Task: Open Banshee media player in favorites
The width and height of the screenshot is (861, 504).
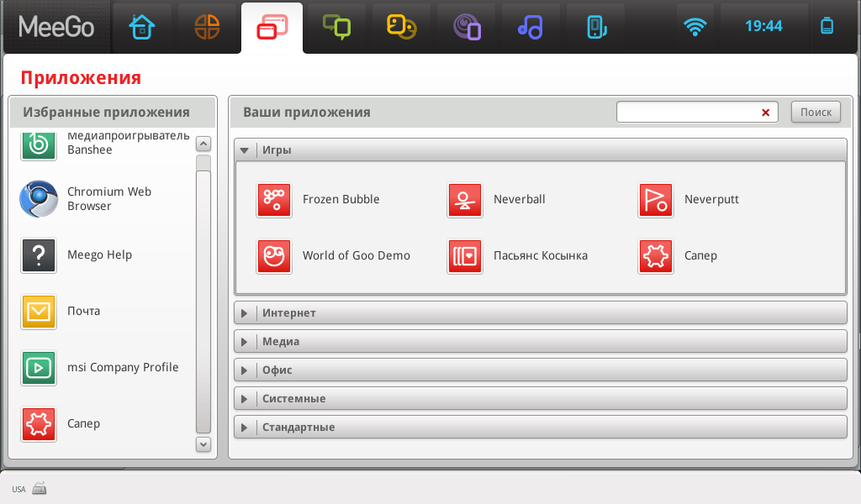Action: (39, 144)
